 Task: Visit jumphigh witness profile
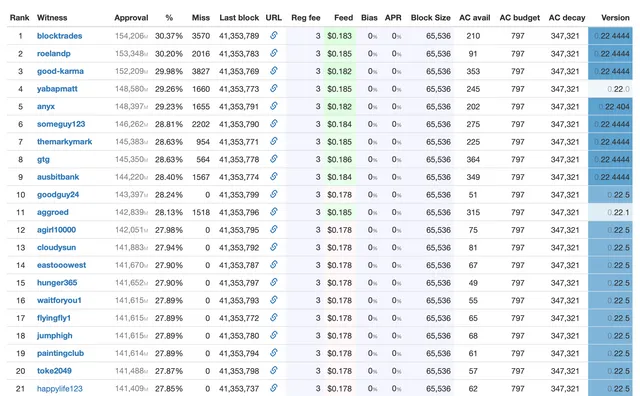coord(55,336)
